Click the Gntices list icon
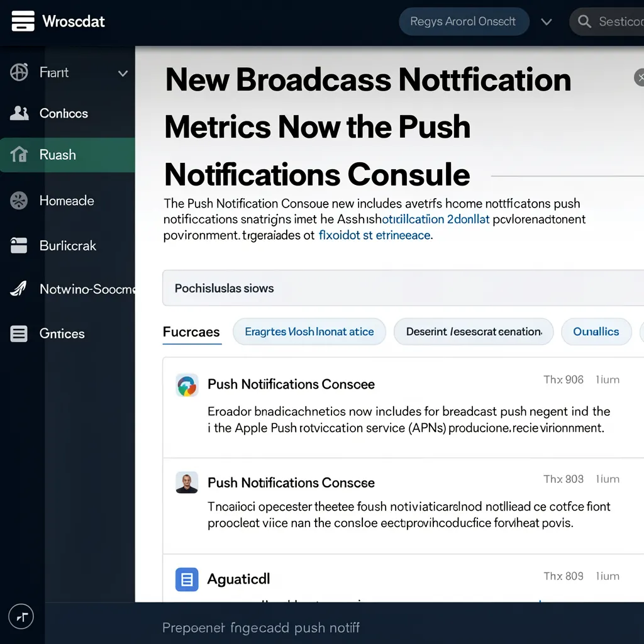Image resolution: width=644 pixels, height=644 pixels. pos(19,333)
